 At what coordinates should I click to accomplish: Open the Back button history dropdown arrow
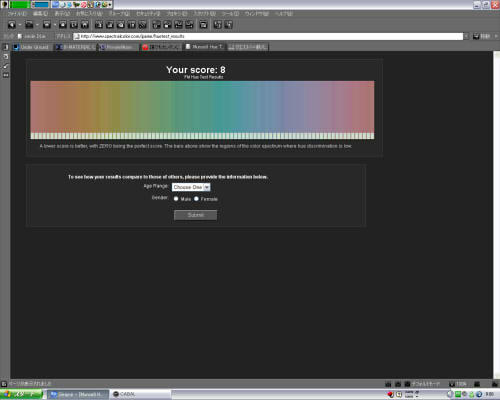click(x=20, y=25)
